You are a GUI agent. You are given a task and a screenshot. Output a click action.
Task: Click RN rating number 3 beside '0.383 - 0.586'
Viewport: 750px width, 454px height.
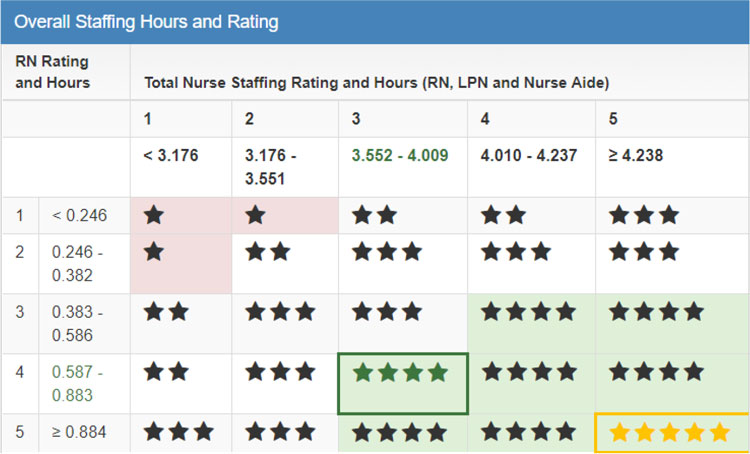point(19,312)
